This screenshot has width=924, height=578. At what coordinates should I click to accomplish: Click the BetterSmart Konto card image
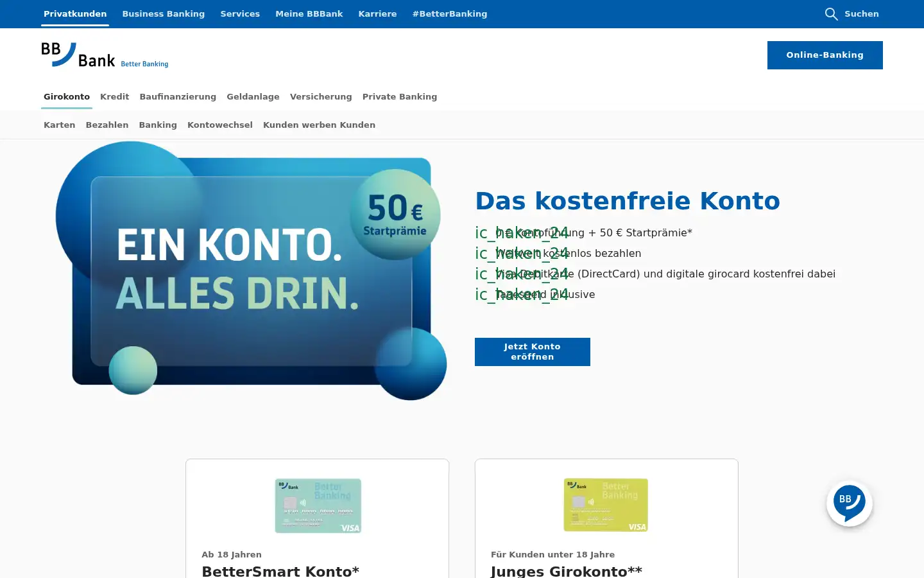coord(318,506)
